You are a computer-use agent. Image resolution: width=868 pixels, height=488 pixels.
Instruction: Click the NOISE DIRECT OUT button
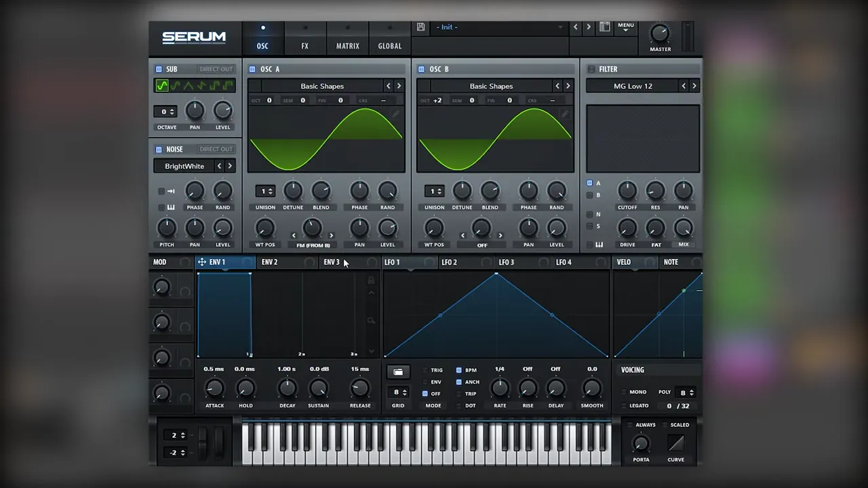(216, 149)
